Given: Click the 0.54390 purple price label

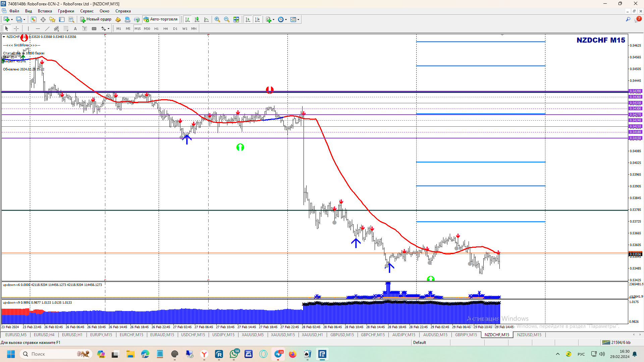Looking at the screenshot, I should (x=635, y=91).
